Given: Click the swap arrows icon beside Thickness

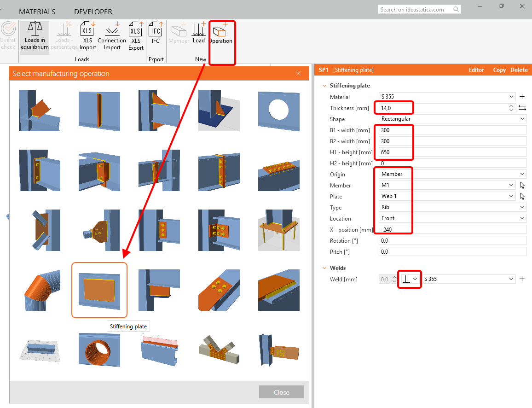Looking at the screenshot, I should coord(522,108).
